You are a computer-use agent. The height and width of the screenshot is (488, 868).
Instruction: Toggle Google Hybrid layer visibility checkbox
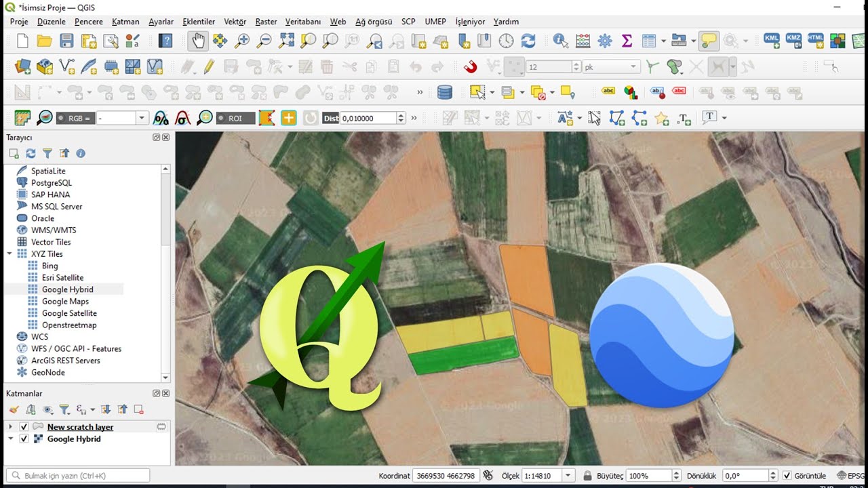[x=24, y=439]
